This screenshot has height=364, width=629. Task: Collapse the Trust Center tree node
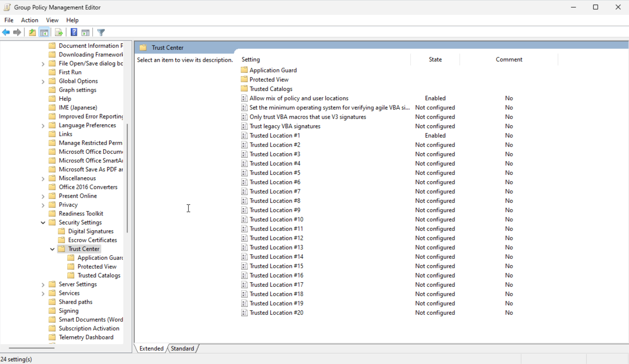pyautogui.click(x=52, y=249)
